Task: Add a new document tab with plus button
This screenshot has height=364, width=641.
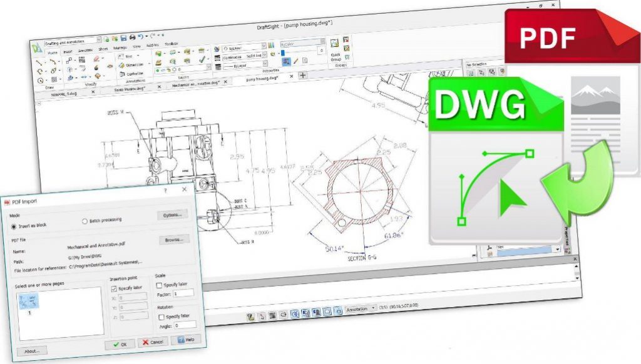Action: [x=302, y=75]
